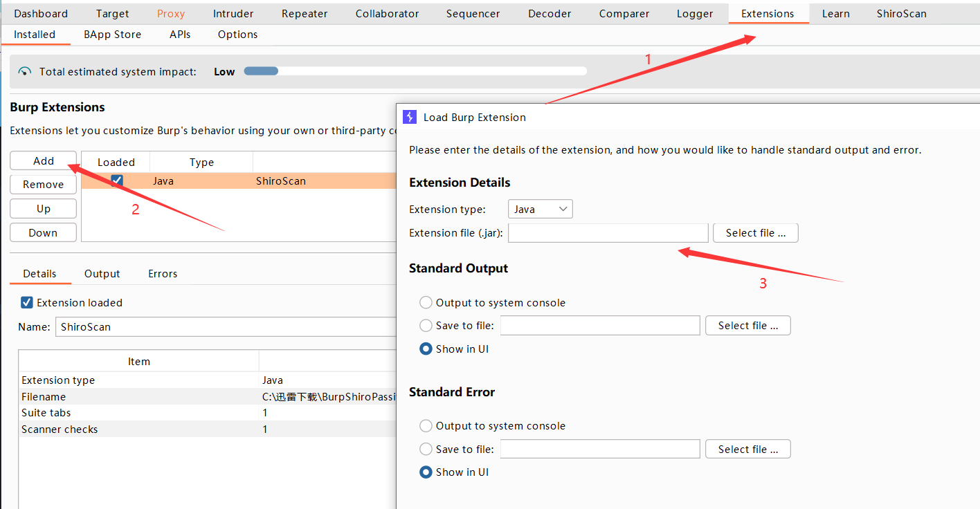Open the Logger tab
The width and height of the screenshot is (980, 509).
pyautogui.click(x=695, y=13)
